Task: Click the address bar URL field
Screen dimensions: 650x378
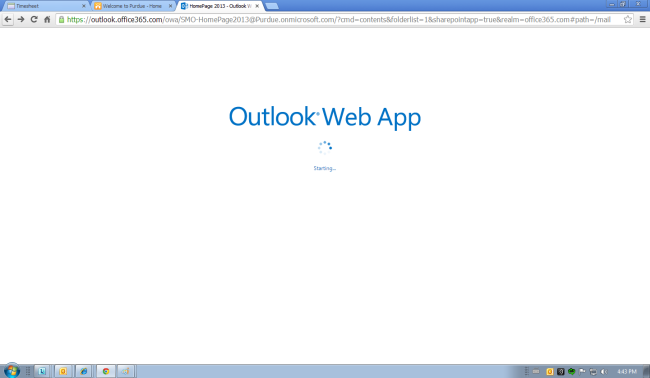Action: click(x=344, y=19)
